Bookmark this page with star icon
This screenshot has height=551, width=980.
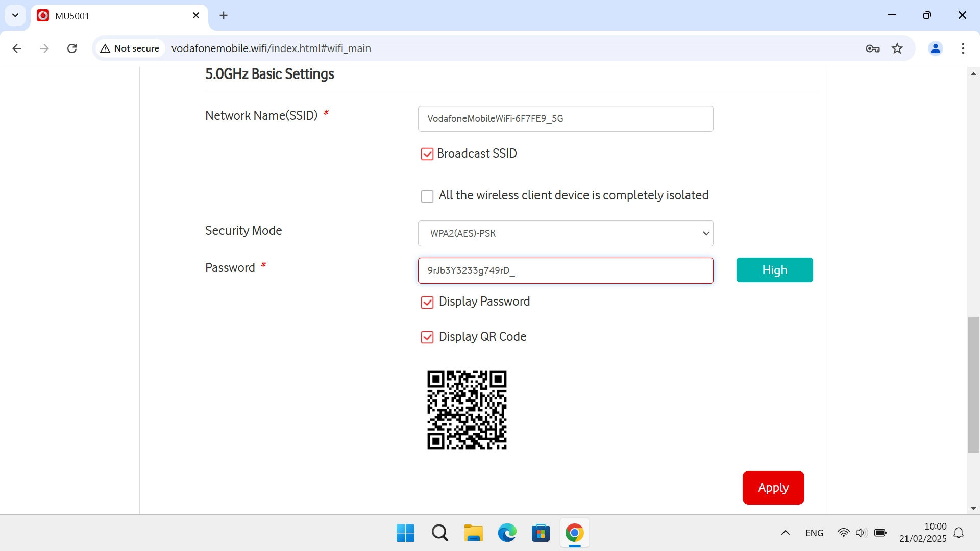(x=897, y=48)
